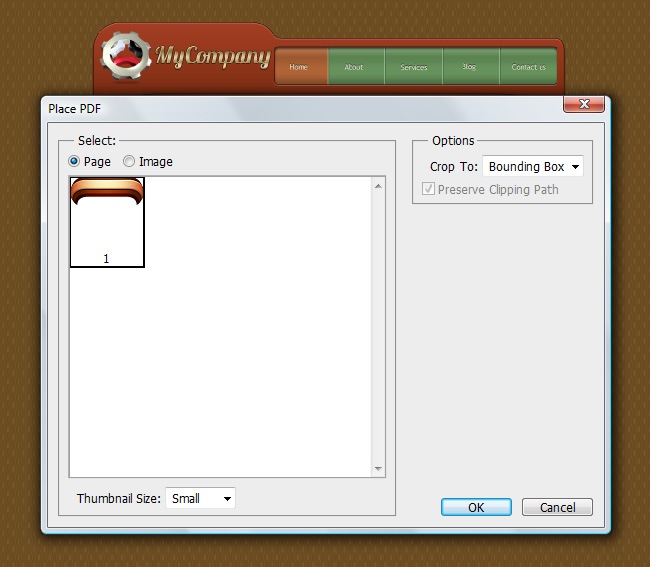
Task: Click the thumbnail list scroll down arrow
Action: coord(378,469)
